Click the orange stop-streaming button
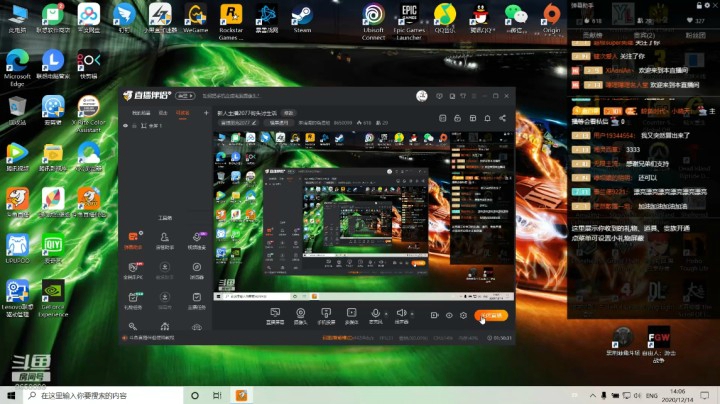Viewport: 720px width, 404px height. point(491,315)
